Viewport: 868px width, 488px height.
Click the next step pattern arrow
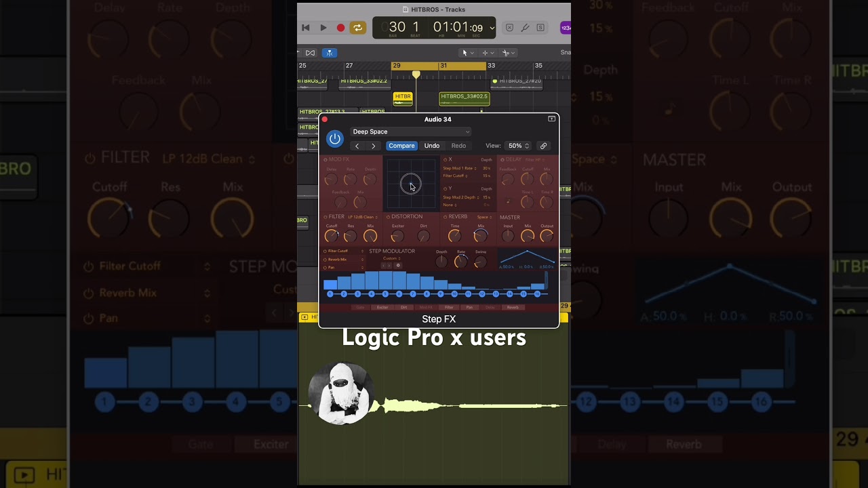point(389,266)
